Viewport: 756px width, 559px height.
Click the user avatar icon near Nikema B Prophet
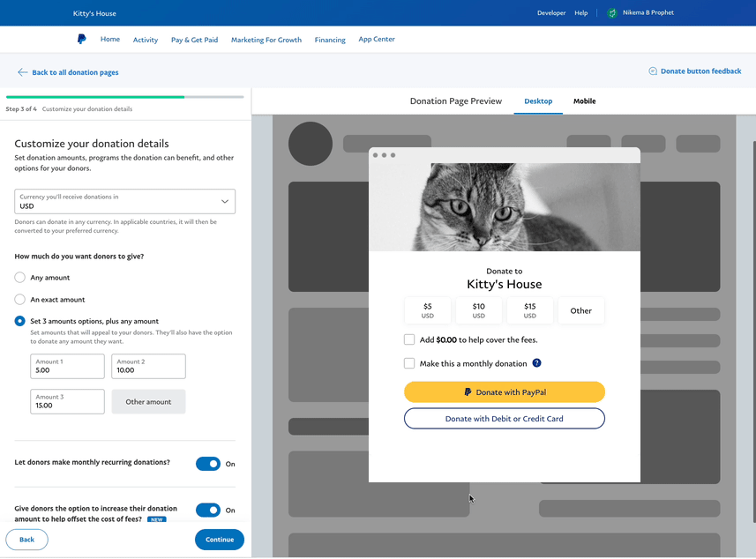click(612, 13)
